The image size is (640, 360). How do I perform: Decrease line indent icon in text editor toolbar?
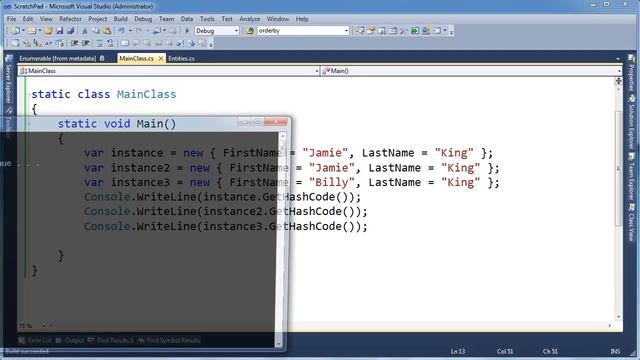tap(74, 43)
